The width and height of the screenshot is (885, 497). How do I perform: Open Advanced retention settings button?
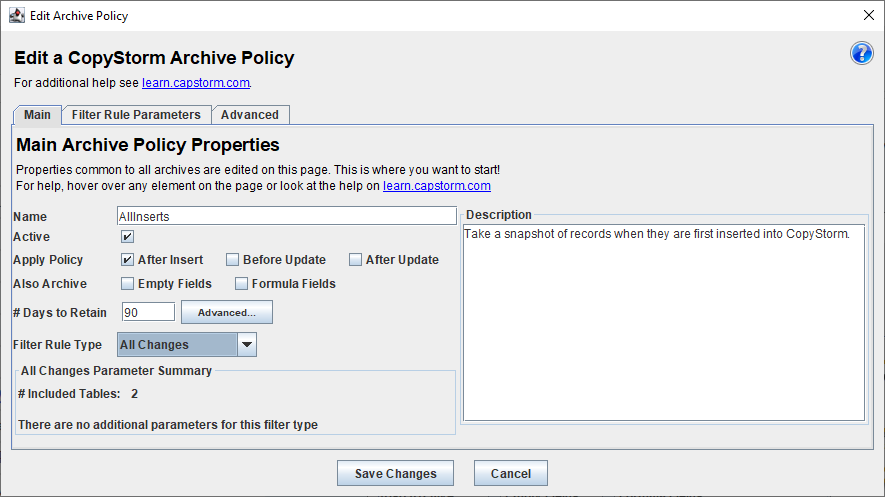pyautogui.click(x=226, y=312)
